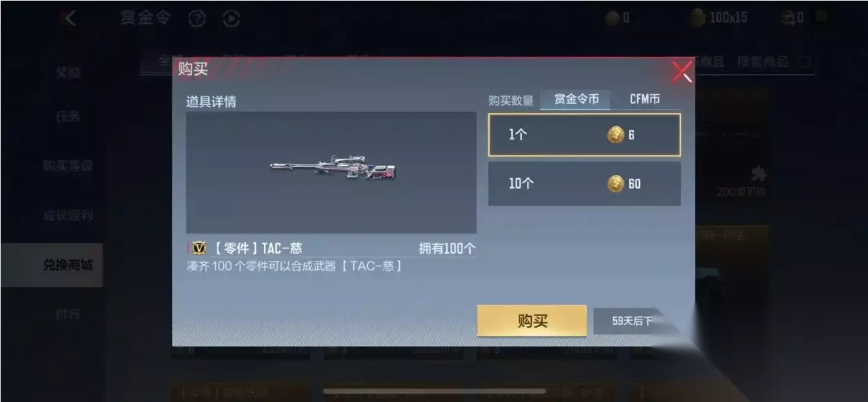Close the 购买 dialog with red X
Viewport: 868px width, 402px height.
coord(682,71)
